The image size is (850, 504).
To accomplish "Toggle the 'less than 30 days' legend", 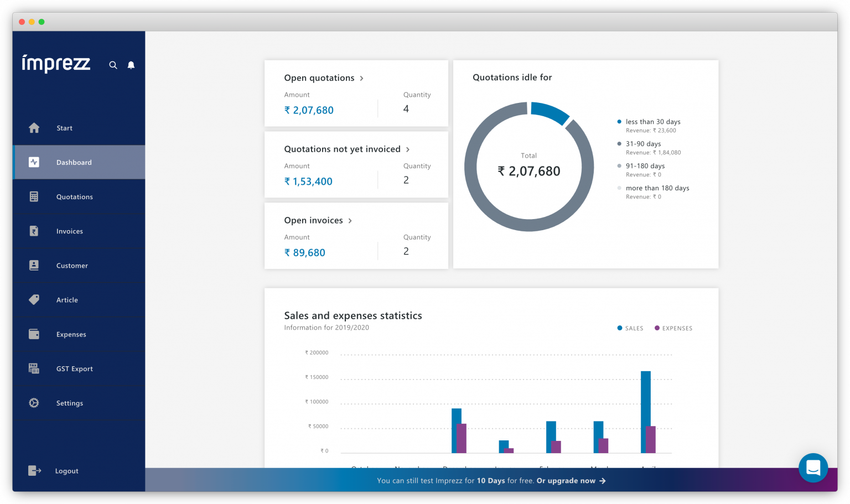I will click(x=652, y=122).
